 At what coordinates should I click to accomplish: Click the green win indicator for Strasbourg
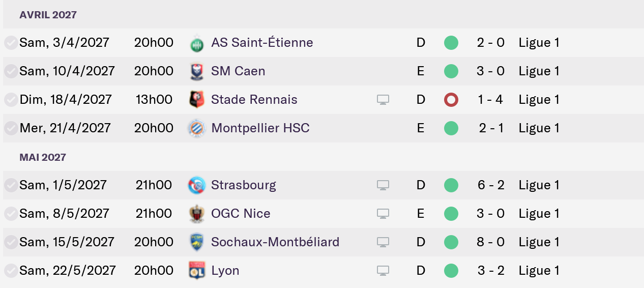pyautogui.click(x=451, y=185)
